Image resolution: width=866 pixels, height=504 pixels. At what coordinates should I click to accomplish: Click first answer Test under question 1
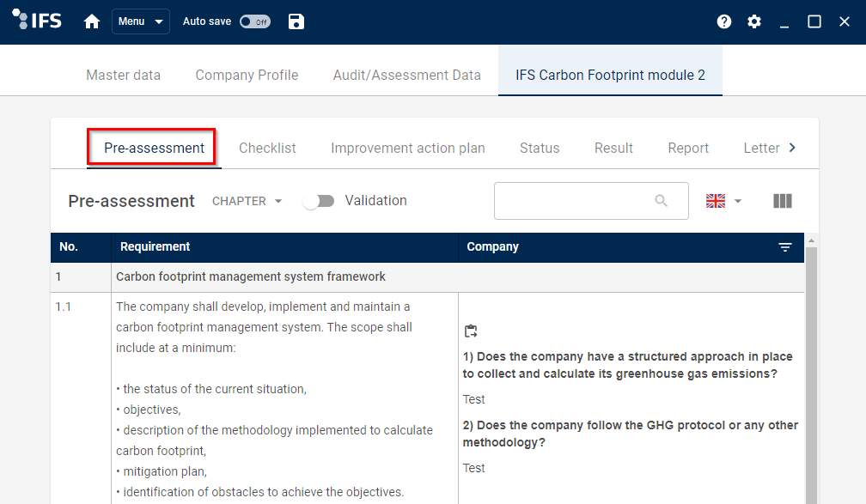(474, 399)
